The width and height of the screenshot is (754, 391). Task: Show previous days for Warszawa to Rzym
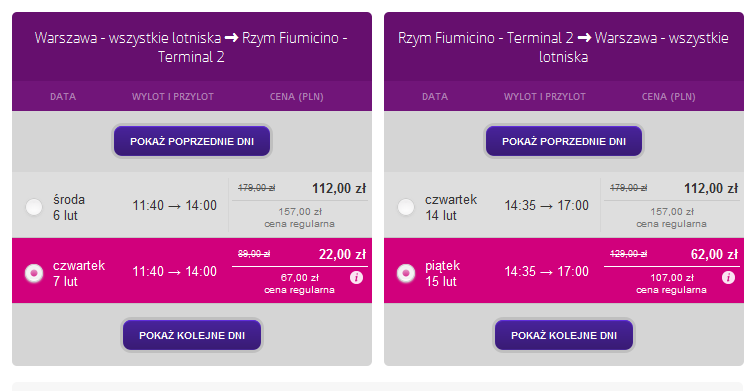coord(192,141)
